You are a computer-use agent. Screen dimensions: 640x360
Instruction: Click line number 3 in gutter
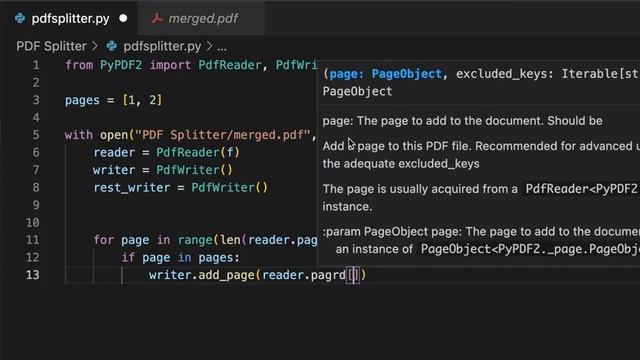(36, 100)
